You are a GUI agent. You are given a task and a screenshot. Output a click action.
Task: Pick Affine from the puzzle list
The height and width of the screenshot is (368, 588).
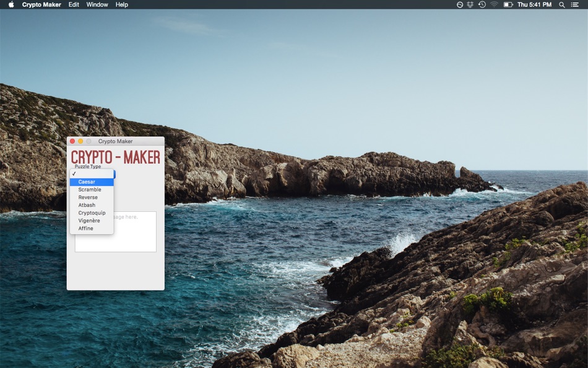[92, 229]
